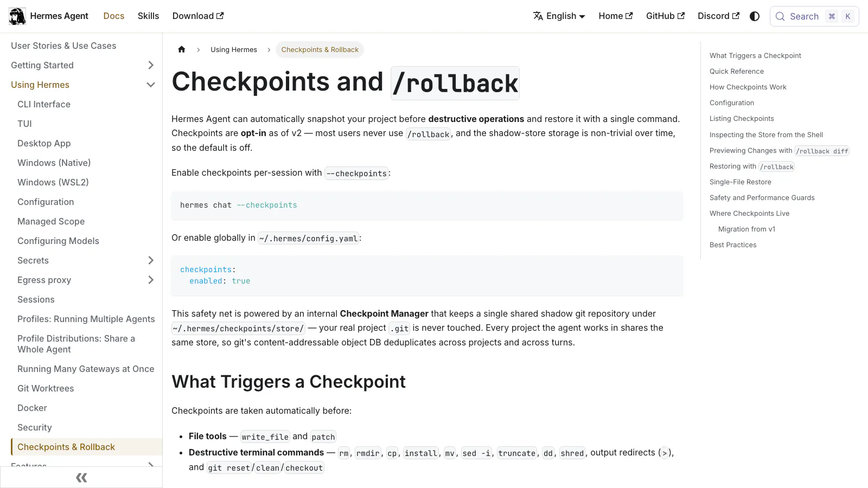Open the Skills nav item

coord(148,16)
